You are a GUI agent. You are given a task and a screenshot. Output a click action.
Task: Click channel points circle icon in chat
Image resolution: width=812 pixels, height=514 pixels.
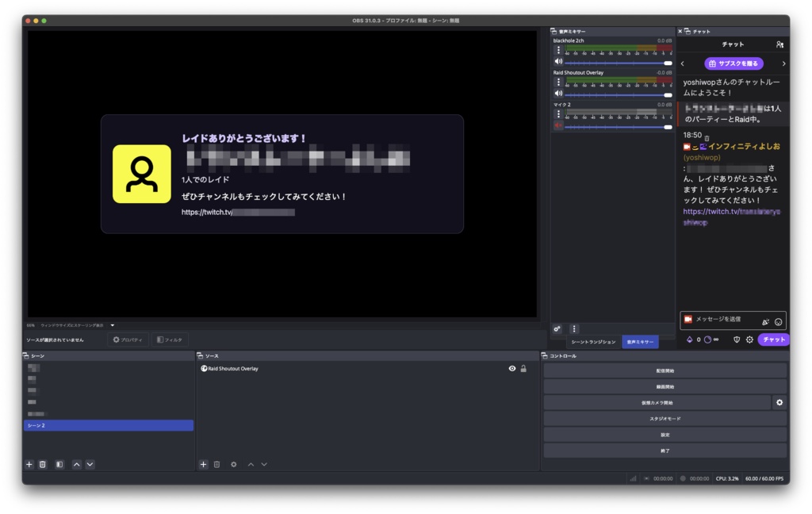pos(707,339)
